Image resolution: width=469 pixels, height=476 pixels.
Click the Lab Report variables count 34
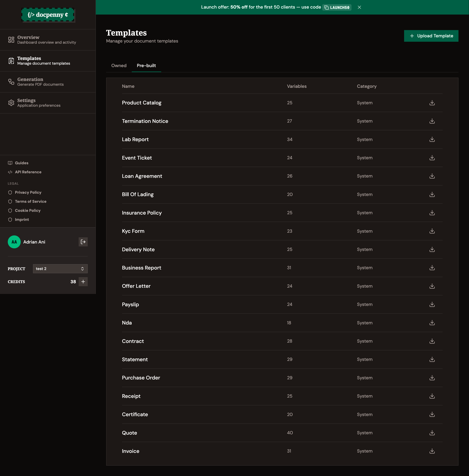[290, 139]
